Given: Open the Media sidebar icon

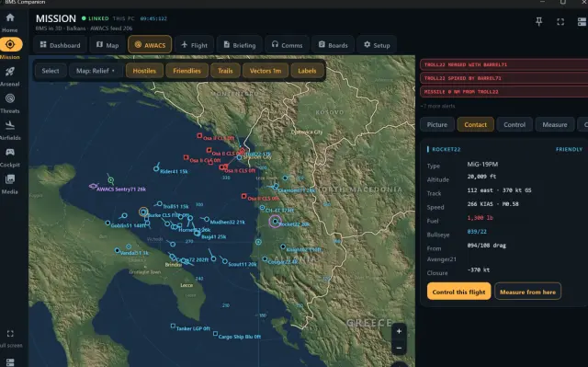Looking at the screenshot, I should (10, 179).
